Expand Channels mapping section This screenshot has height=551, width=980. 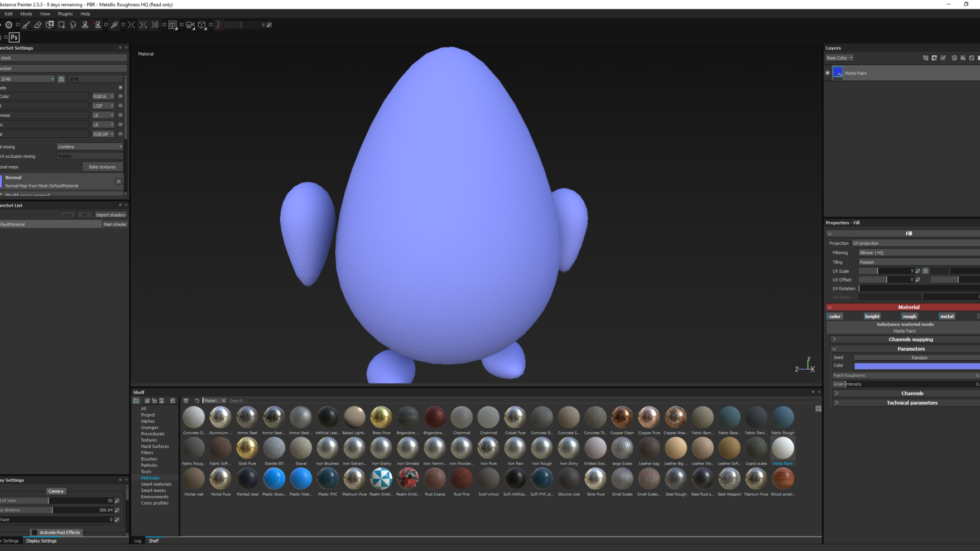[x=835, y=339]
